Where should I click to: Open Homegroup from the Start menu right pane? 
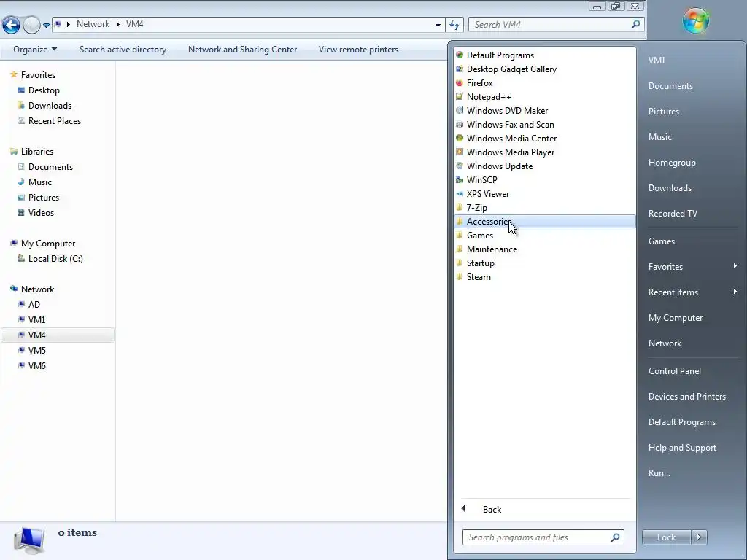(672, 163)
